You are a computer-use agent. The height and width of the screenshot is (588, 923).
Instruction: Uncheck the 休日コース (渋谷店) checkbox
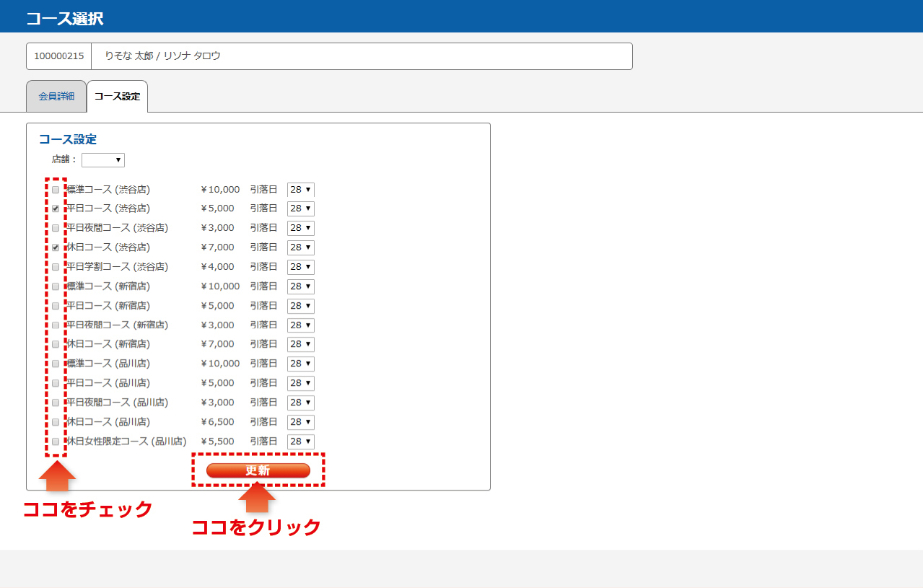(56, 247)
